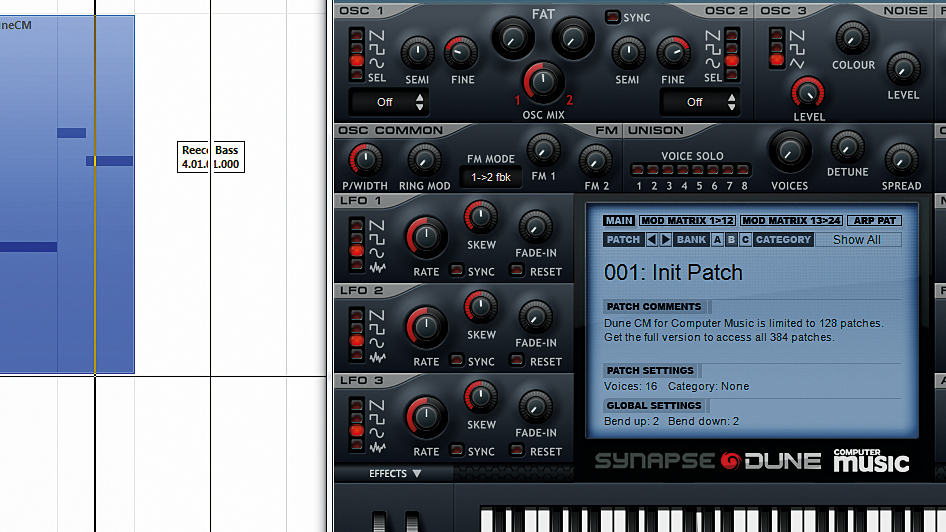This screenshot has width=946, height=532.
Task: Select LFO 2 square waveform LED
Action: (357, 328)
